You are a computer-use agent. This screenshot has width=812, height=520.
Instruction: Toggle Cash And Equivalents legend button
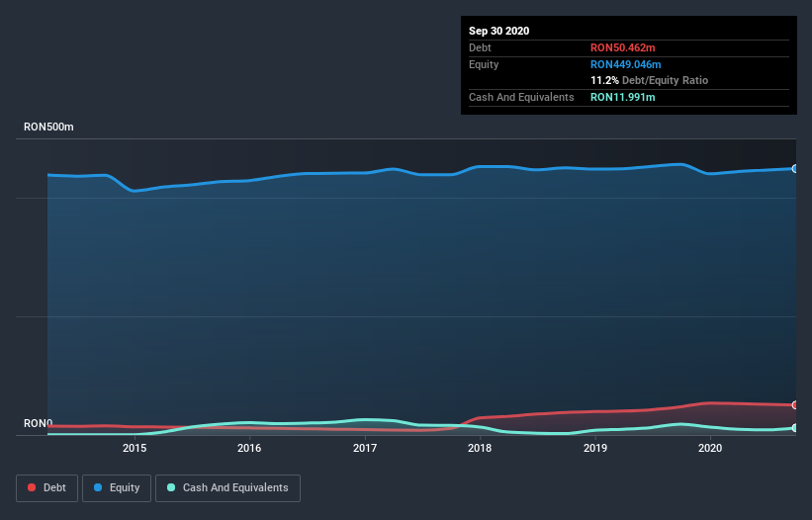[x=227, y=488]
